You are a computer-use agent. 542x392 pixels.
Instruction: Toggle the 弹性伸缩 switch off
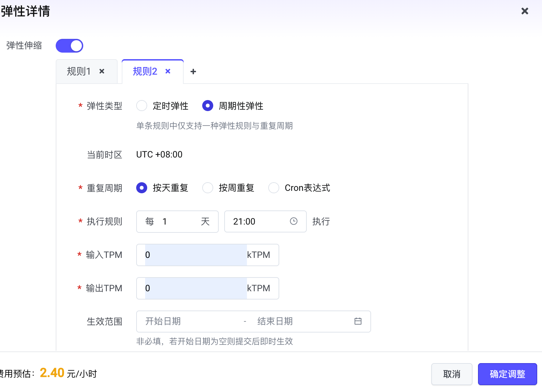[x=69, y=46]
